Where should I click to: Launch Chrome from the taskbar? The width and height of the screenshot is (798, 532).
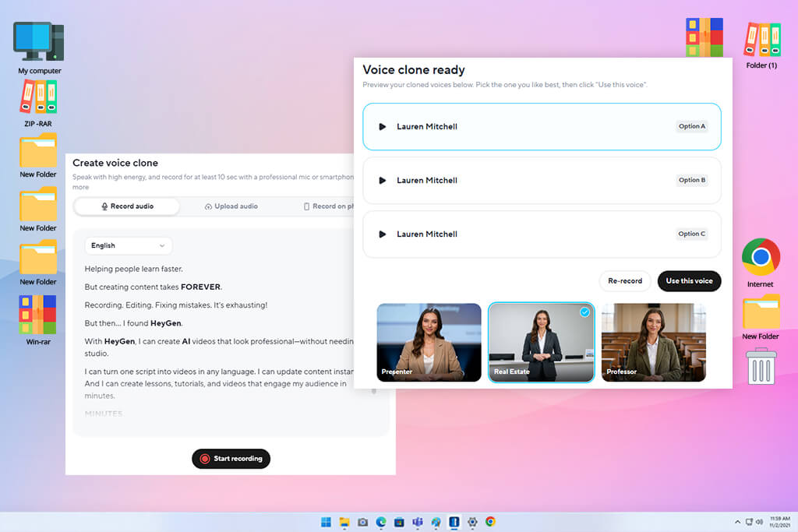tap(491, 522)
